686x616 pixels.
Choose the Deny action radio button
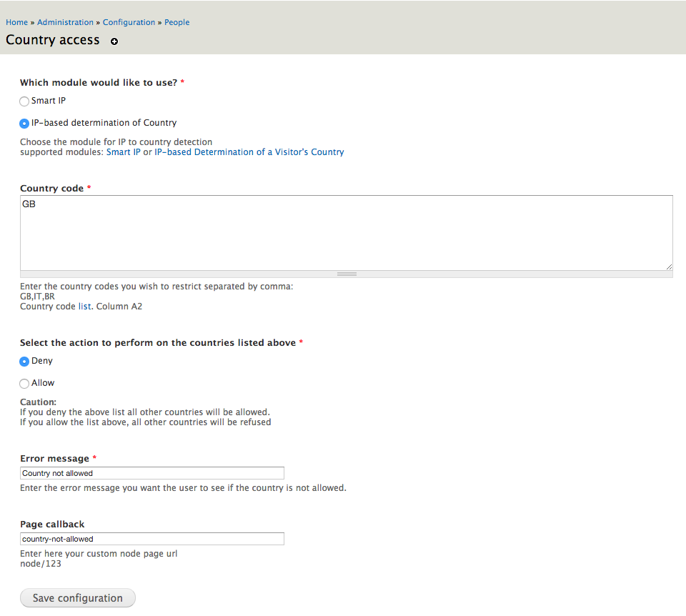pyautogui.click(x=24, y=362)
